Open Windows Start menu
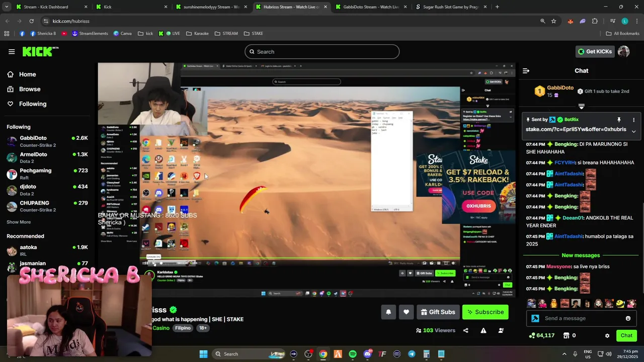 [203, 354]
